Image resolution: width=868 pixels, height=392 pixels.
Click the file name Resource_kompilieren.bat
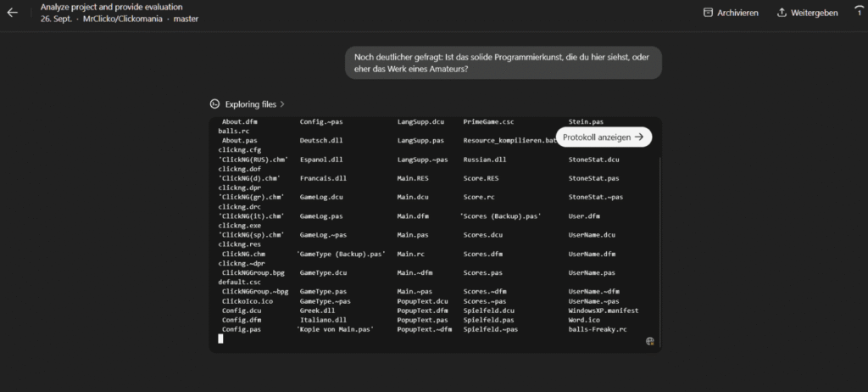(x=509, y=140)
